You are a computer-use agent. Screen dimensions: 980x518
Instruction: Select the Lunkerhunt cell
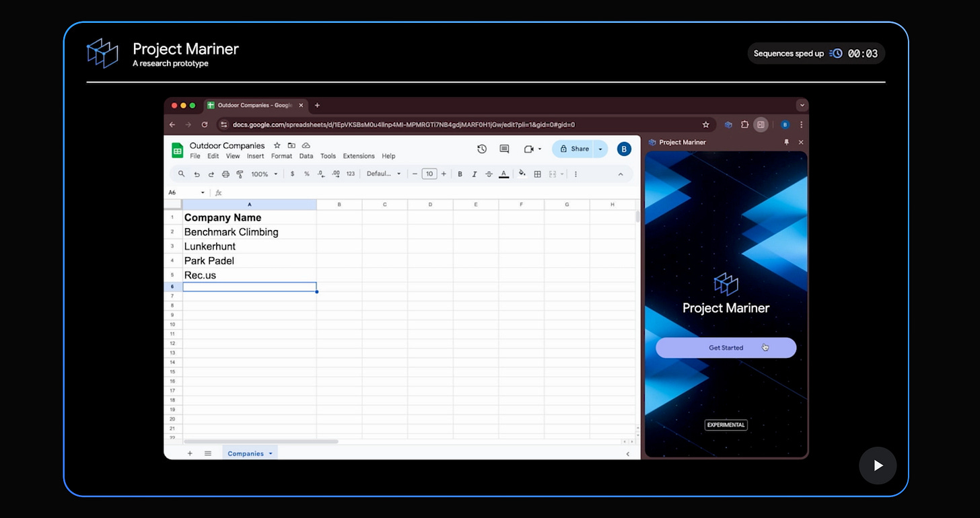coord(250,246)
